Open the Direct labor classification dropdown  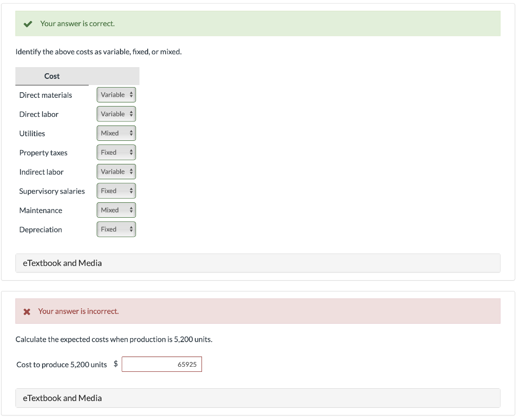(116, 114)
